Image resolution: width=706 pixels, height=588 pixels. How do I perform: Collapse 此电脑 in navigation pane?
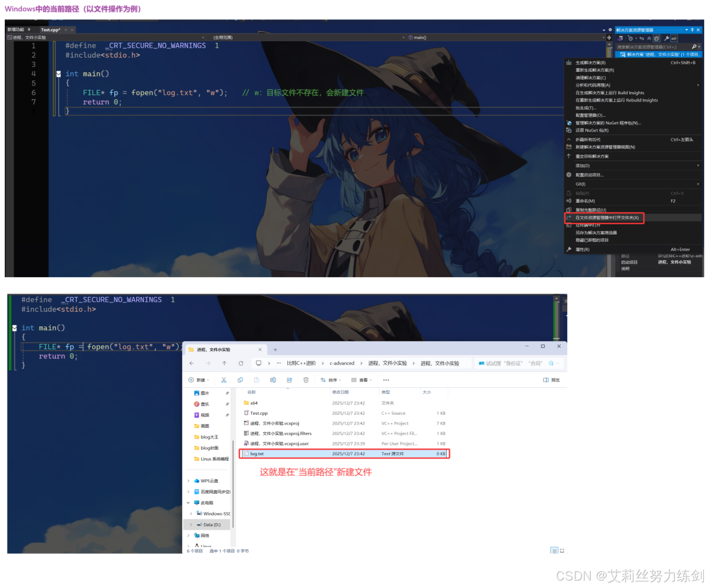pyautogui.click(x=188, y=503)
